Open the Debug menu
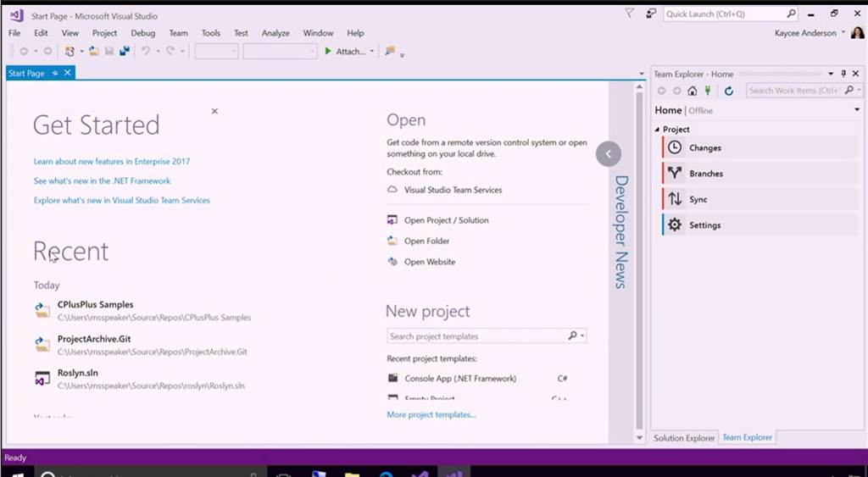Image resolution: width=868 pixels, height=477 pixels. tap(142, 33)
